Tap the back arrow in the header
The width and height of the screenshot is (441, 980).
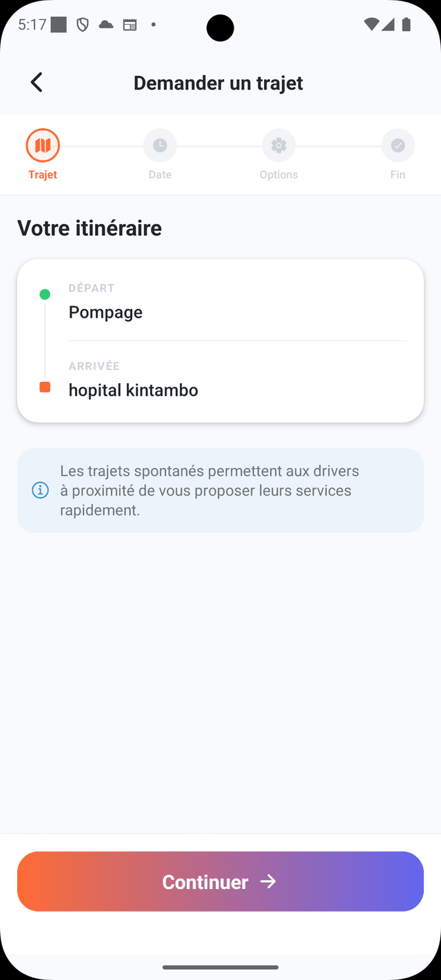point(36,82)
